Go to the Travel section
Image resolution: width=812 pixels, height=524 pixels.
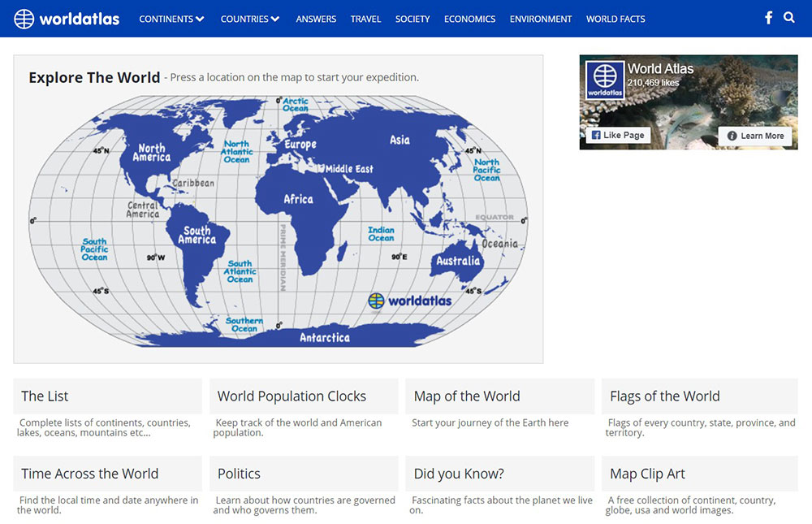pyautogui.click(x=365, y=19)
